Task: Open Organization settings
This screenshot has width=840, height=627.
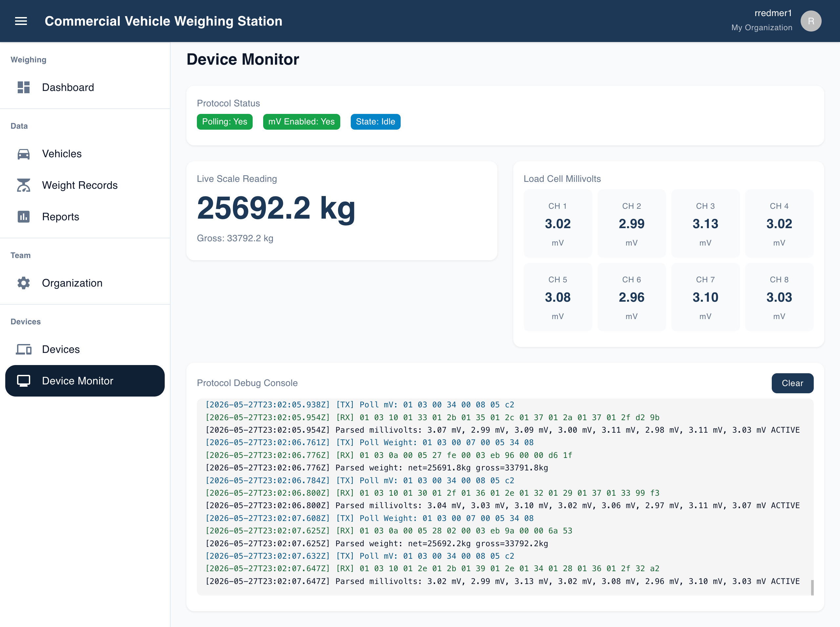Action: [x=85, y=283]
